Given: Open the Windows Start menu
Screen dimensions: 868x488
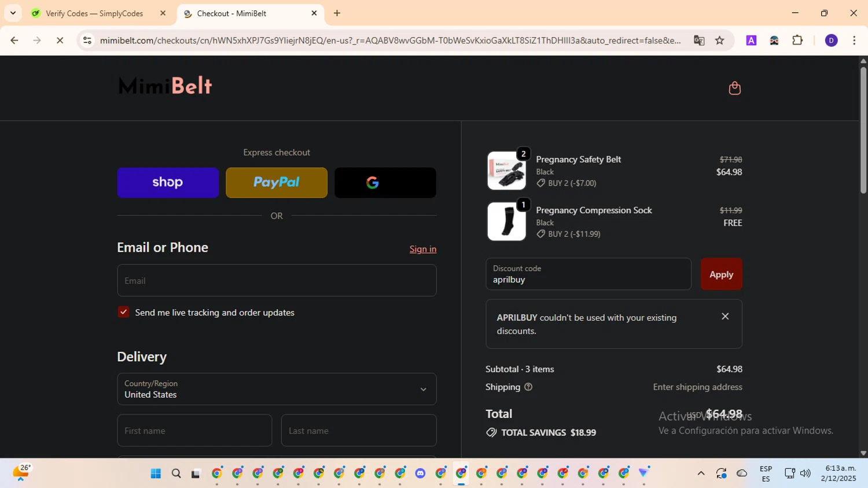Looking at the screenshot, I should point(156,474).
